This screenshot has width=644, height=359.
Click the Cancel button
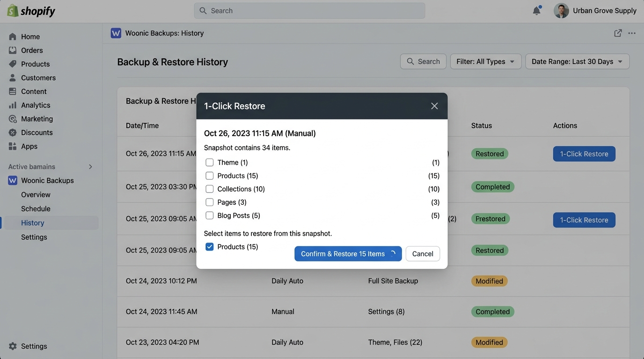423,254
